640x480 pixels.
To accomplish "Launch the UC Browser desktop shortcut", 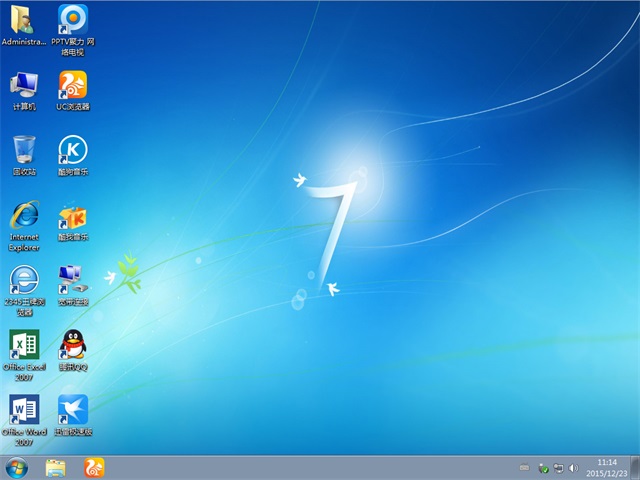I will tap(73, 85).
